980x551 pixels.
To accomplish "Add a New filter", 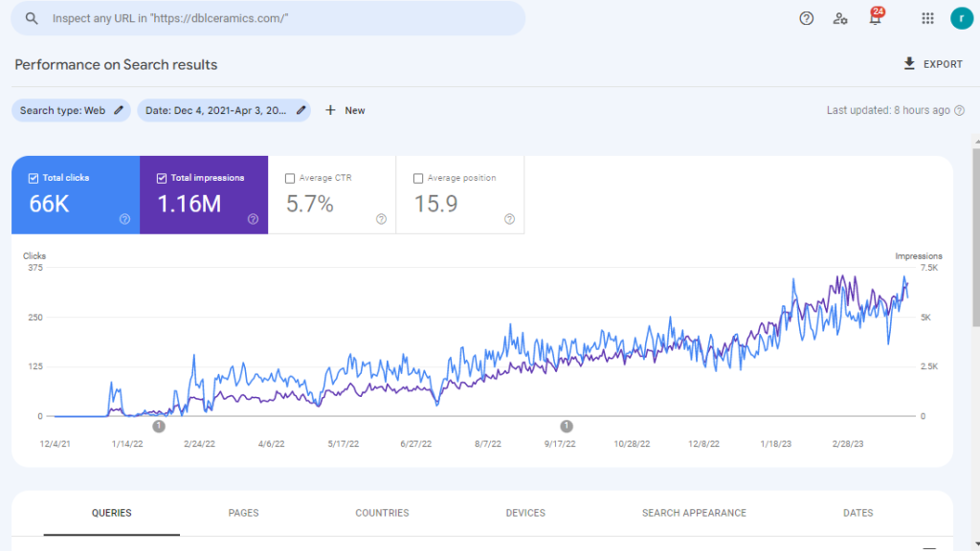I will [x=345, y=111].
